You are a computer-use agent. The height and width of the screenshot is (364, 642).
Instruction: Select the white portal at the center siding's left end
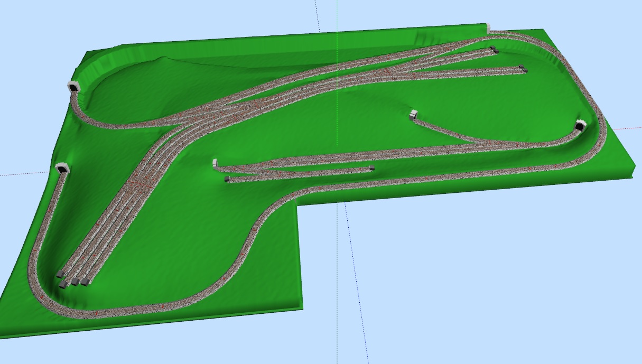(215, 163)
